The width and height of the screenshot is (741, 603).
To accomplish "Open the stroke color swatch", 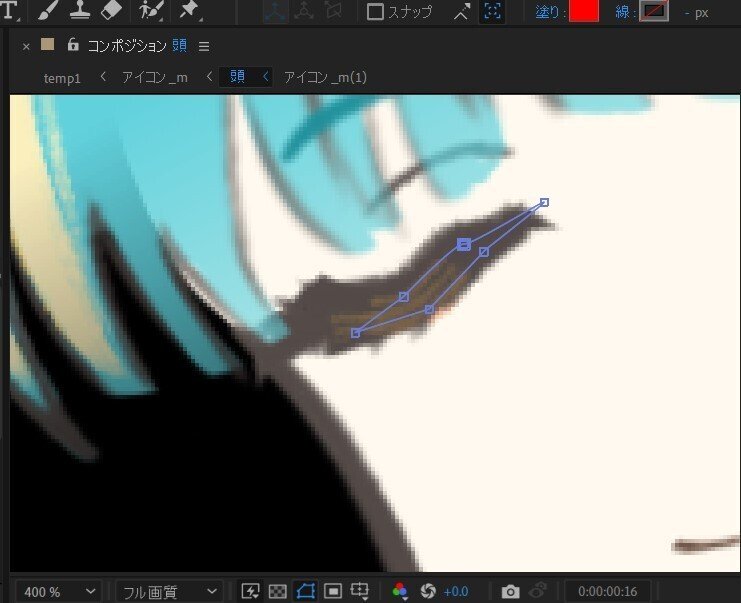I will coord(654,11).
